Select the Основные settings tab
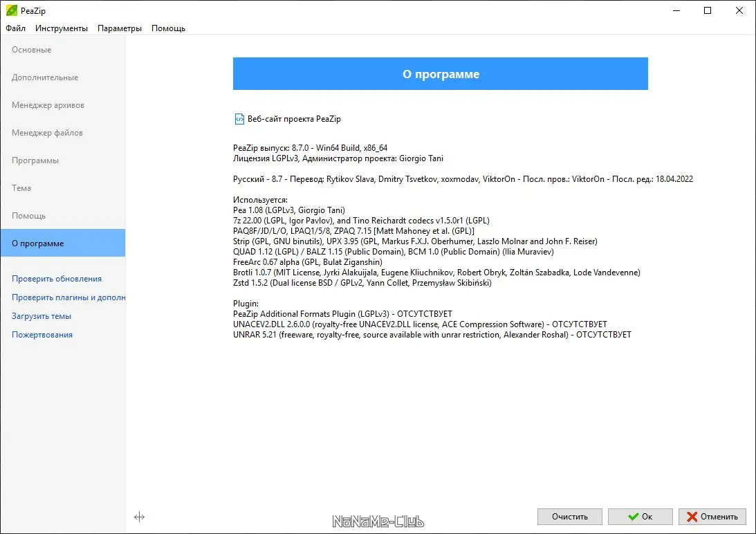 coord(63,50)
